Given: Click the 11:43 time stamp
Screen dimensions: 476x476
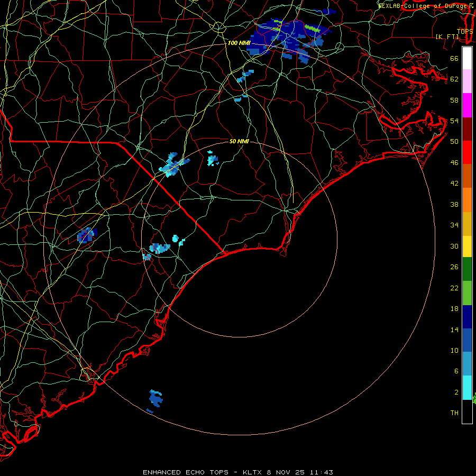Looking at the screenshot, I should click(322, 472).
